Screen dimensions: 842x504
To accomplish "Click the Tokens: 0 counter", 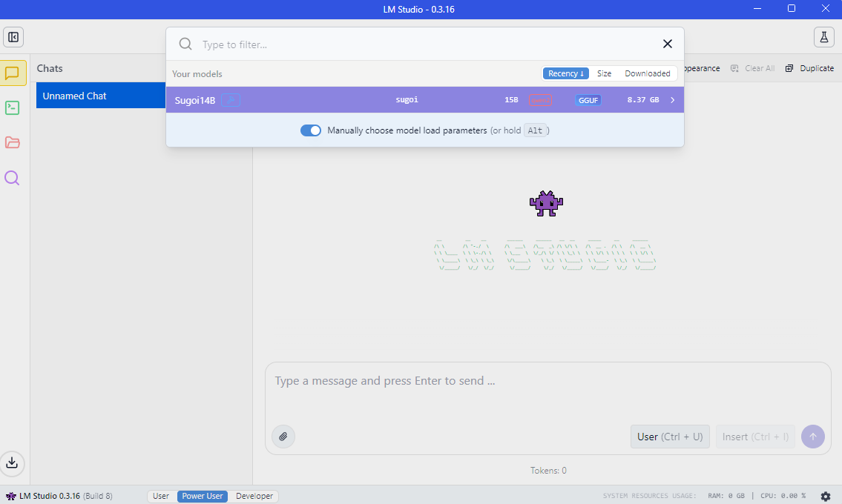I will pyautogui.click(x=548, y=470).
